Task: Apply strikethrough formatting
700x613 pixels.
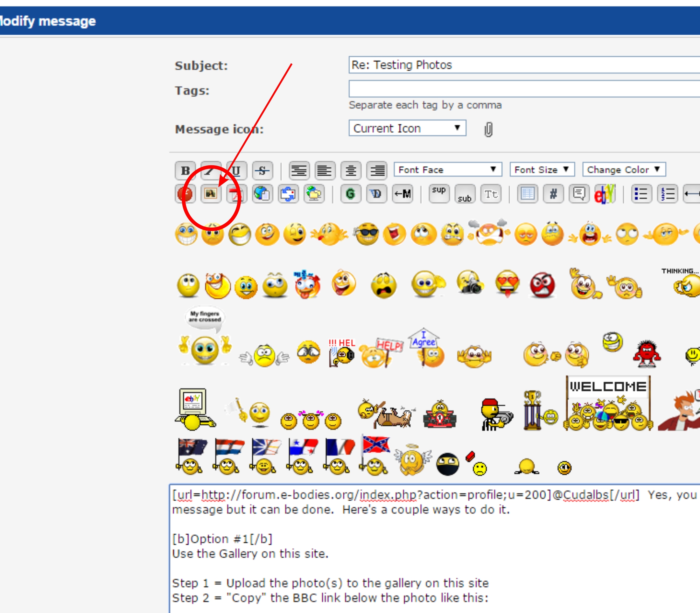Action: [262, 171]
